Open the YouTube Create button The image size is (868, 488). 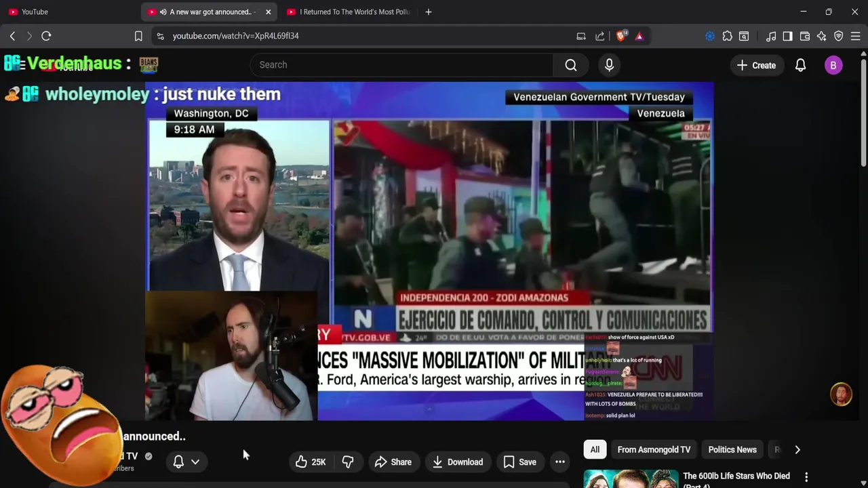(x=756, y=65)
